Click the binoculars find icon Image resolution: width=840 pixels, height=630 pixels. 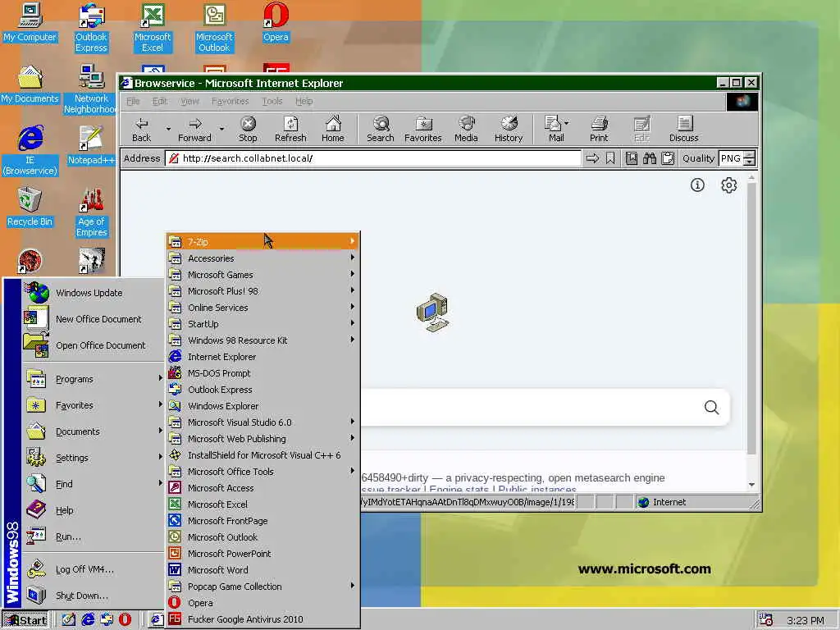tap(650, 158)
